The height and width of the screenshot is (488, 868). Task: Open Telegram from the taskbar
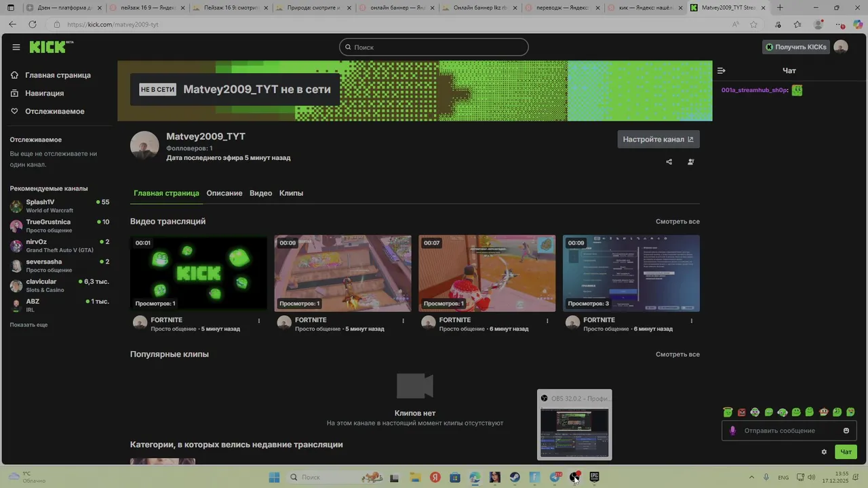[x=555, y=477]
